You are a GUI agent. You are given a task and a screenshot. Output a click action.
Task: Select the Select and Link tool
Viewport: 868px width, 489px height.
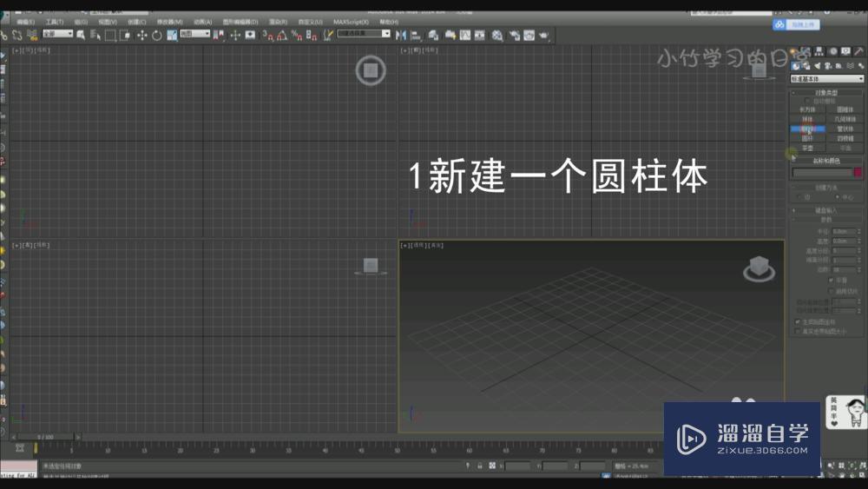(3, 36)
